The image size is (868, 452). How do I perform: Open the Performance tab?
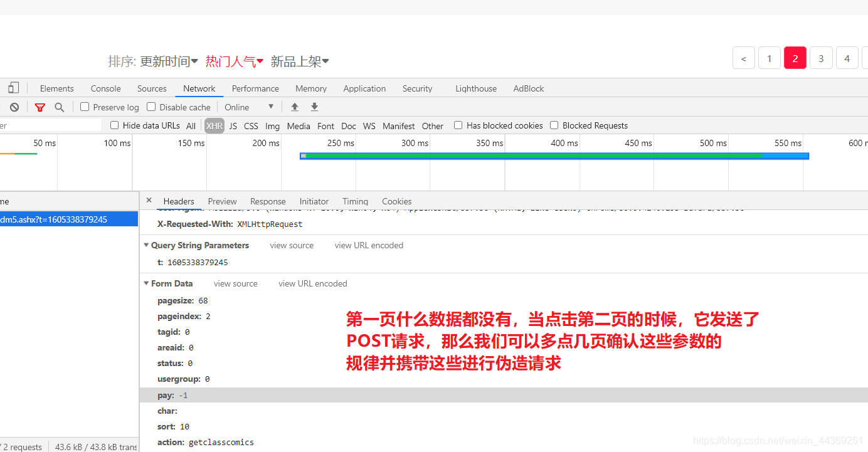click(255, 88)
